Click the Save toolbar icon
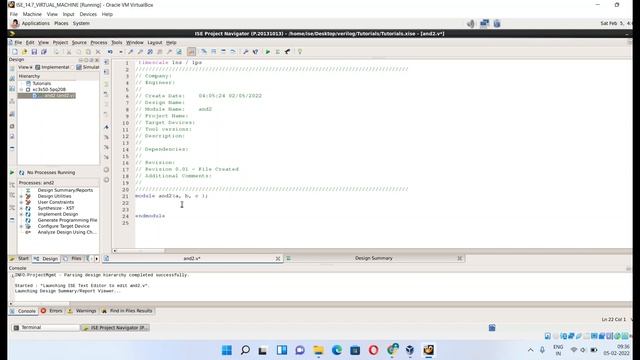The width and height of the screenshot is (640, 360). (34, 52)
